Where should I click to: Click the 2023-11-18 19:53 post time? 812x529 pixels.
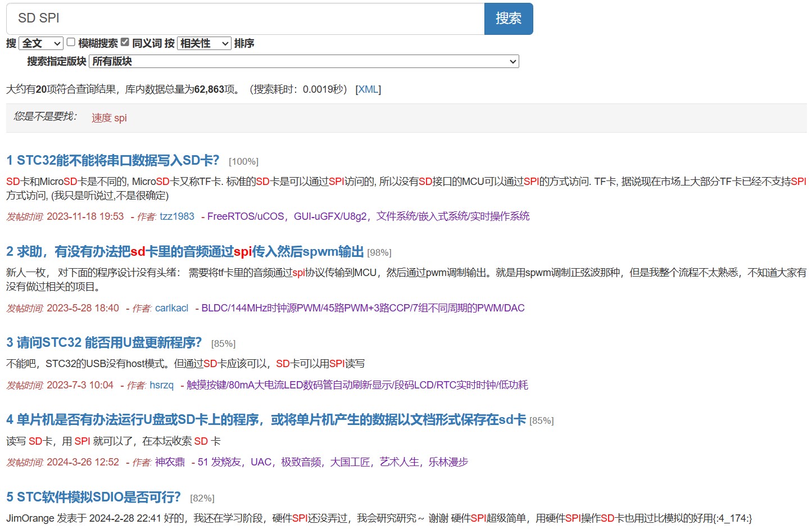pyautogui.click(x=85, y=216)
